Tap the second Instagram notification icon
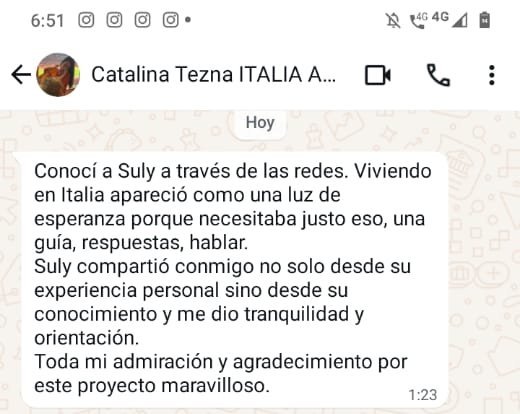 (x=114, y=20)
